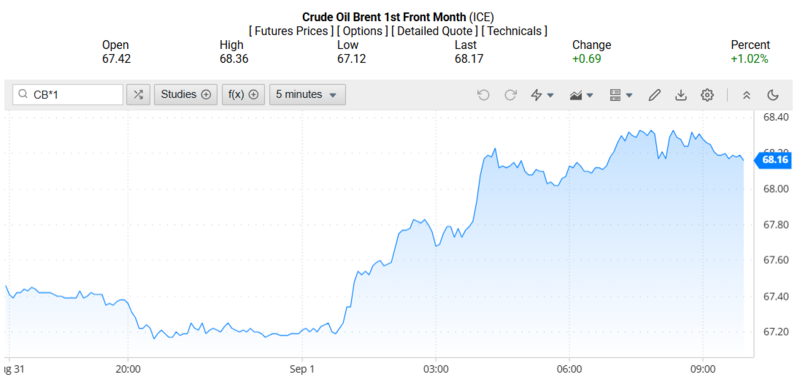
Task: Open the f(x) expressions menu
Action: pyautogui.click(x=243, y=94)
